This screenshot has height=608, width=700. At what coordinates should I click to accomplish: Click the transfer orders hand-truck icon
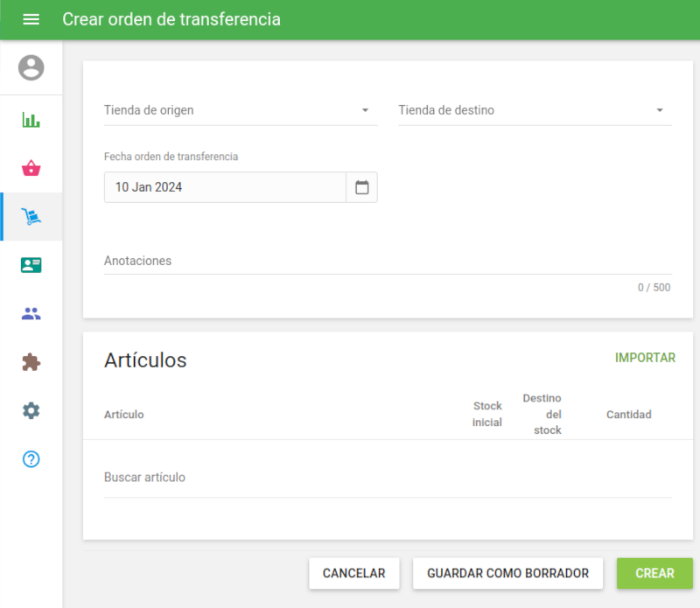31,216
